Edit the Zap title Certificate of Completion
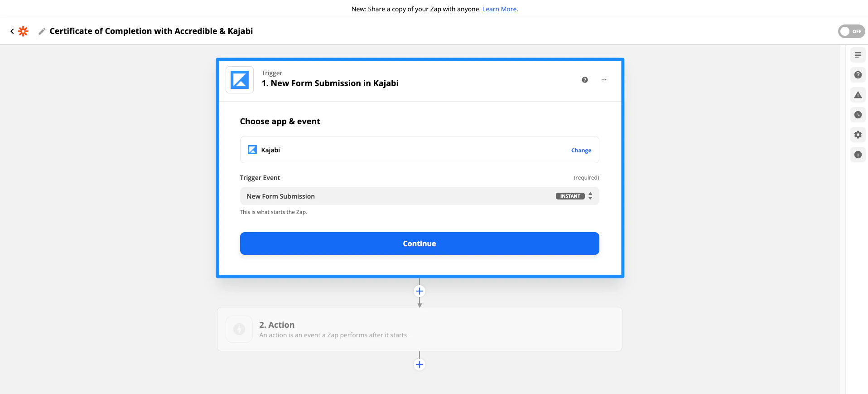868x394 pixels. click(151, 31)
